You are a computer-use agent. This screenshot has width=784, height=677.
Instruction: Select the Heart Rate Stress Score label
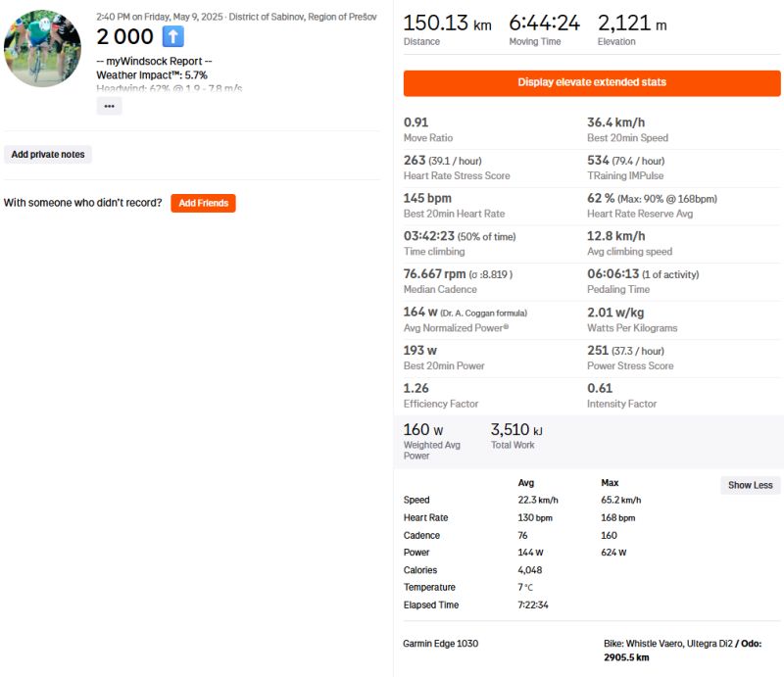(457, 176)
